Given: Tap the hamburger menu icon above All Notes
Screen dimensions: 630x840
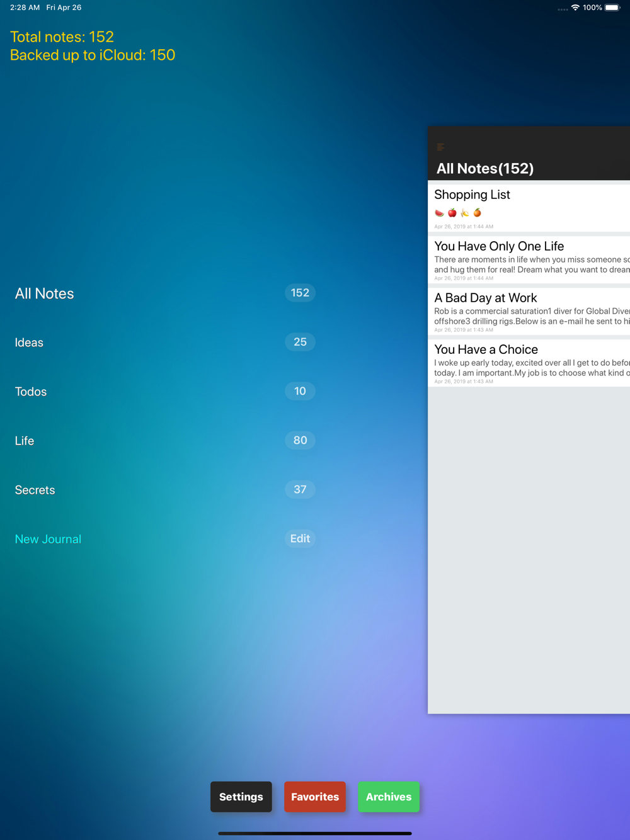Looking at the screenshot, I should [440, 147].
